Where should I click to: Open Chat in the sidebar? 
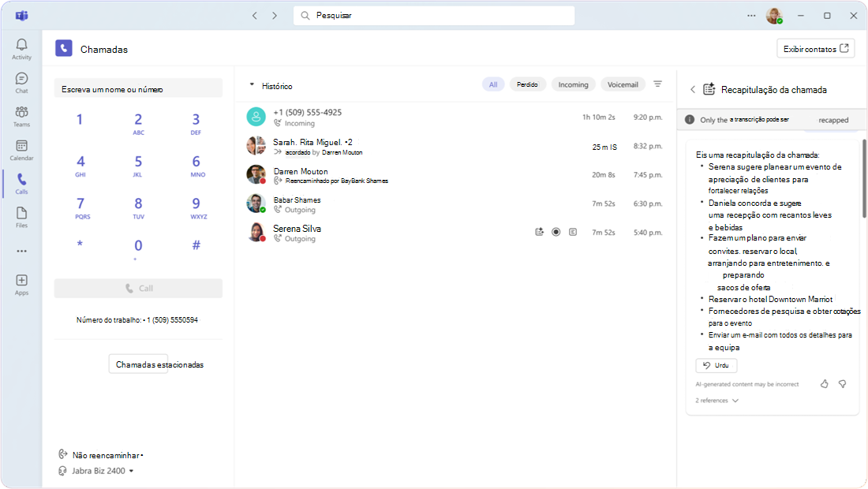(21, 83)
